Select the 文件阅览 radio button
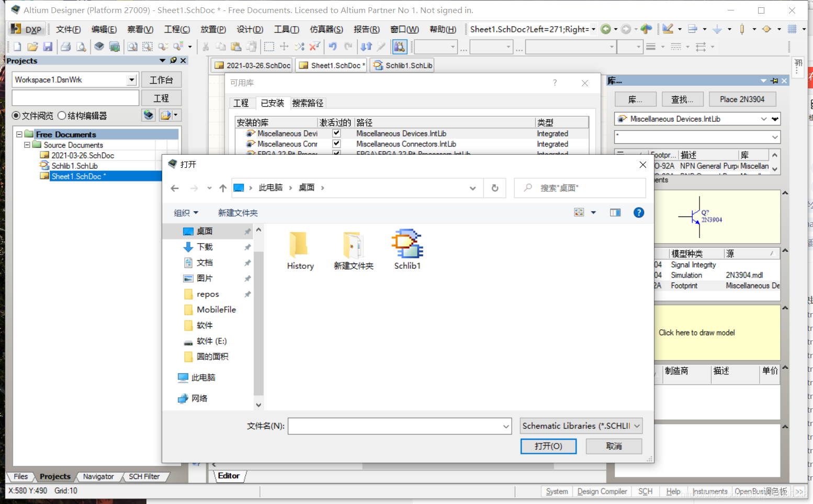 16,116
